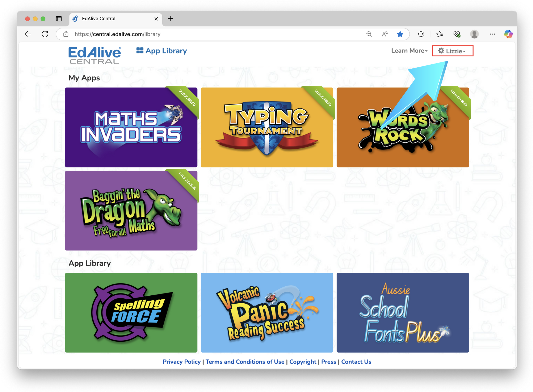Click the My Apps heading
533x392 pixels.
[x=84, y=78]
